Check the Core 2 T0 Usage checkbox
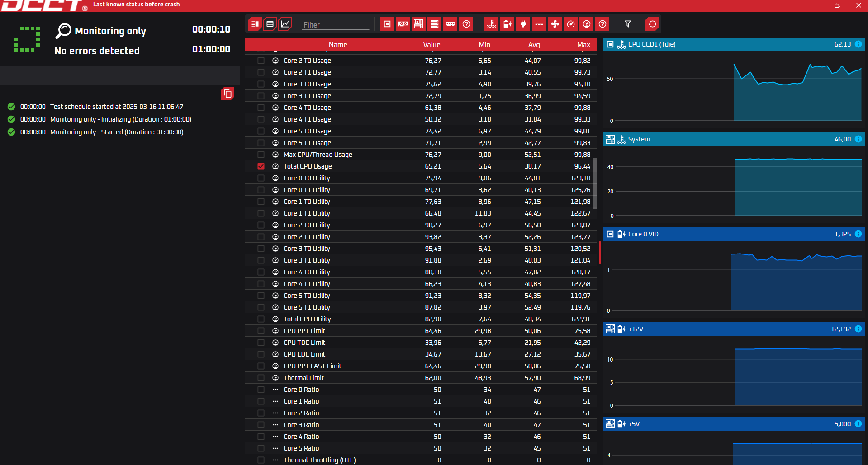Screen dimensions: 868x465 pos(261,61)
